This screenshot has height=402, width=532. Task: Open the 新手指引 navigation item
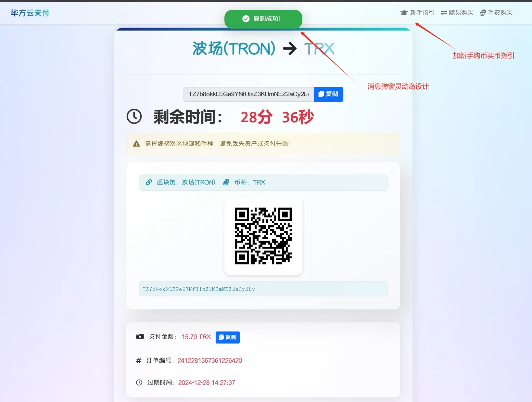tap(421, 13)
